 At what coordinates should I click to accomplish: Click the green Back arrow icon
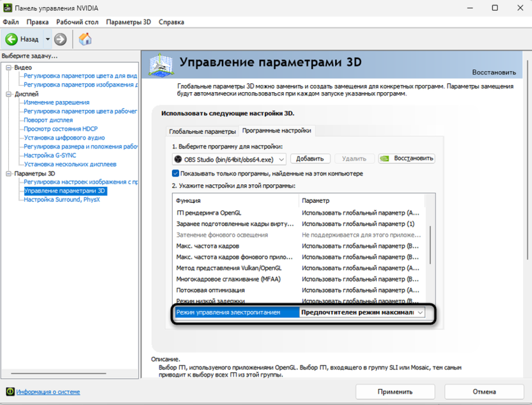pyautogui.click(x=12, y=40)
